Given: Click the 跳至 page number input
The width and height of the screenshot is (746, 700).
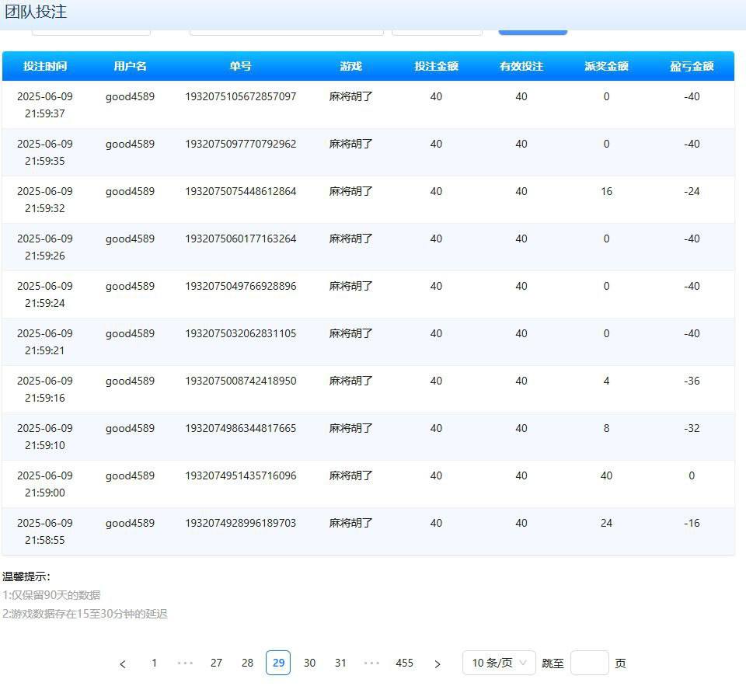Looking at the screenshot, I should (589, 663).
